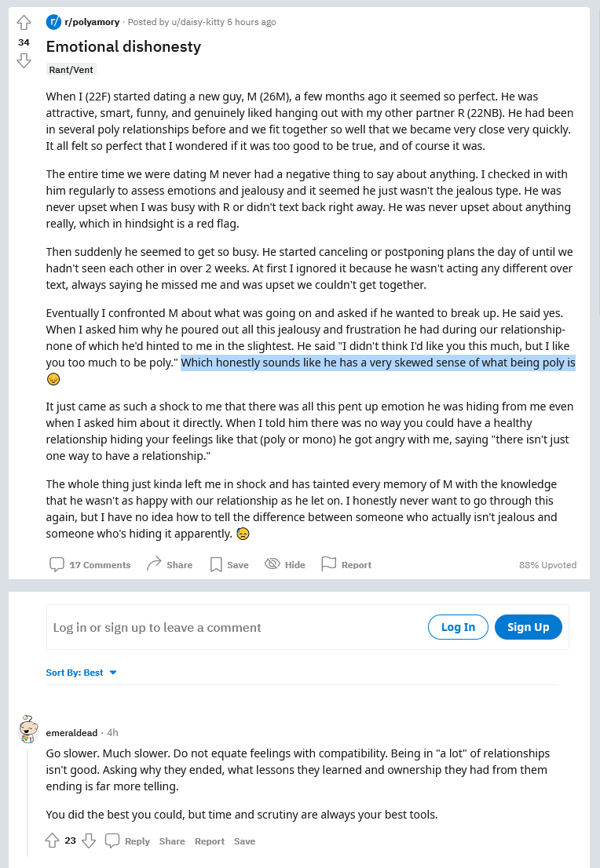
Task: Select the Rant/Vent flair tag
Action: point(71,69)
